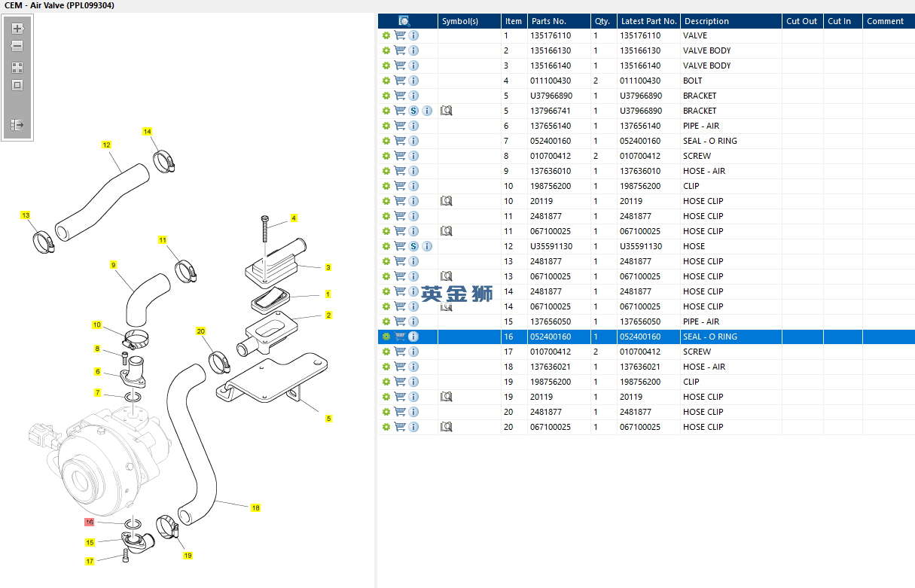Select VALVE BODY description for item 2
Viewport: 915px width, 588px height.
707,50
